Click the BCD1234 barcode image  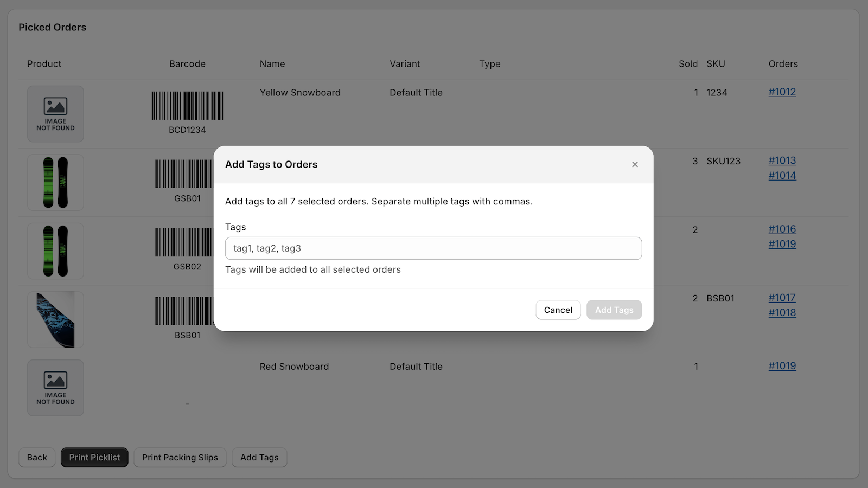coord(187,105)
